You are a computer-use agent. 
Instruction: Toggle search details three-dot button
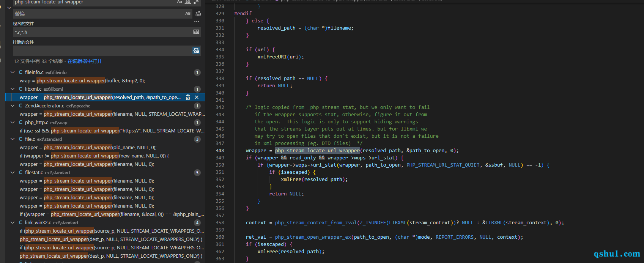(x=197, y=22)
